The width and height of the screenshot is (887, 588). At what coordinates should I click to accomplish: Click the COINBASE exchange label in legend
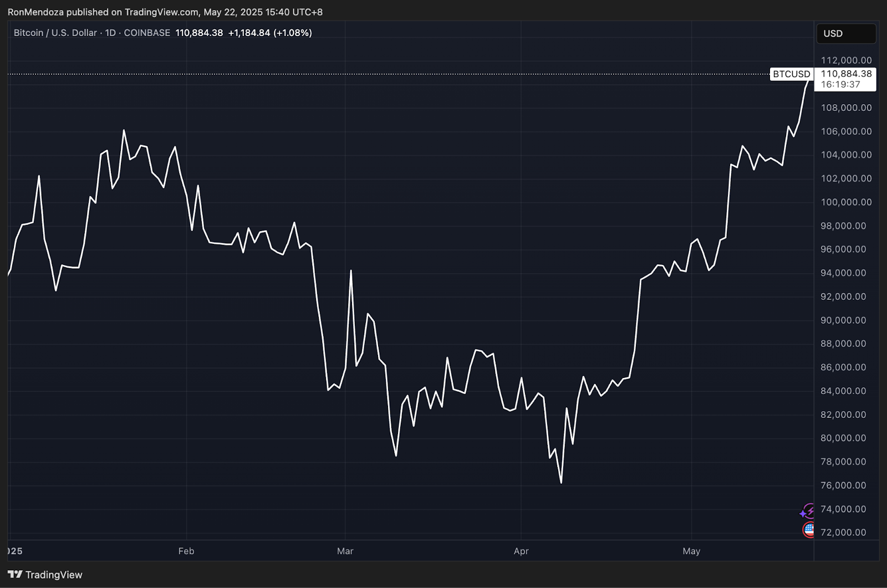147,33
